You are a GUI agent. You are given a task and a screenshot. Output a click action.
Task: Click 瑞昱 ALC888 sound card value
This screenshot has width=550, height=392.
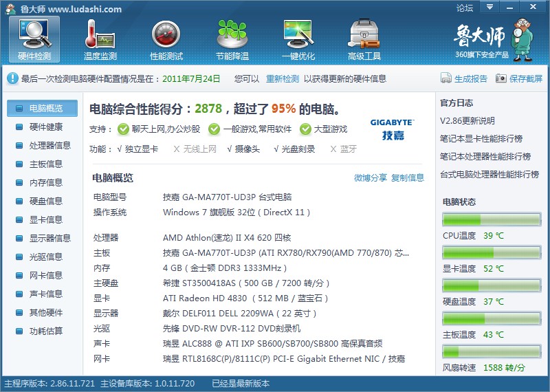pos(272,344)
